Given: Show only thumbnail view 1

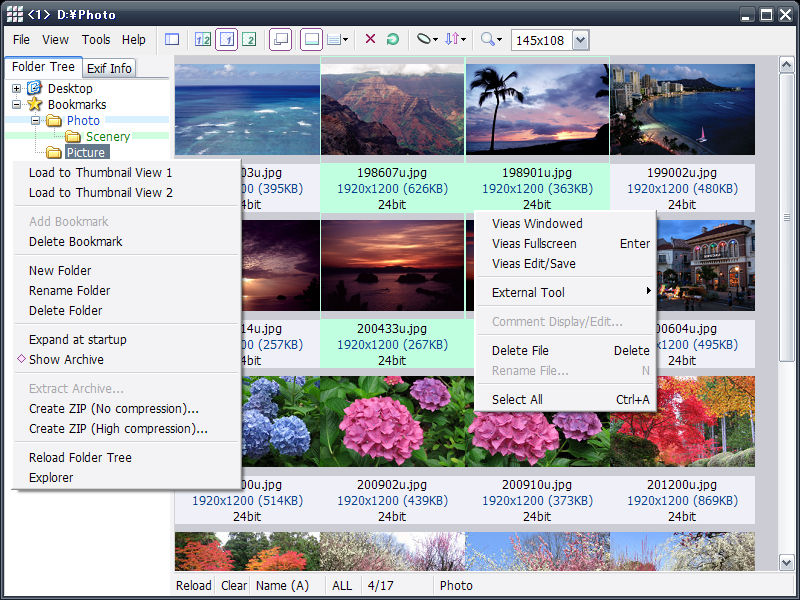Looking at the screenshot, I should point(227,39).
